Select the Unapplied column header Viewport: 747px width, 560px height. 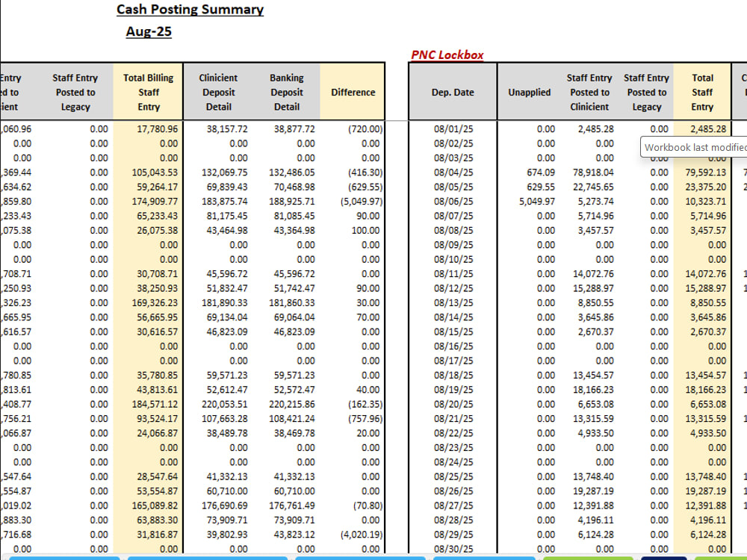click(530, 93)
